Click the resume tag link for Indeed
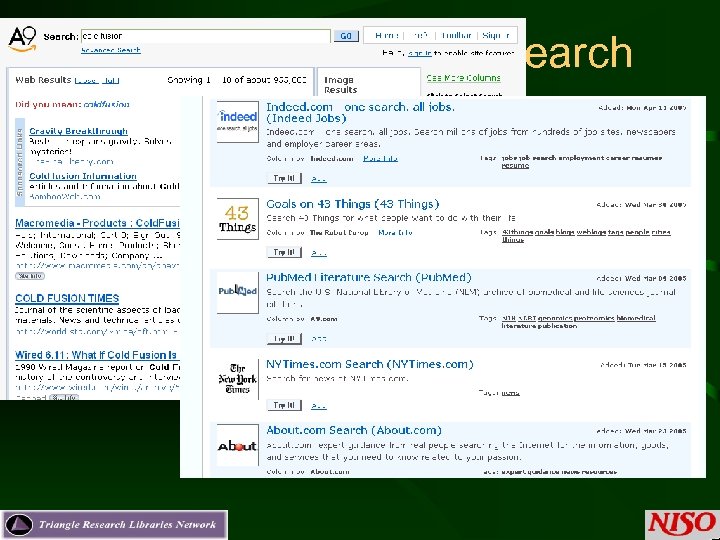Screen dimensions: 720x540 coord(515,166)
